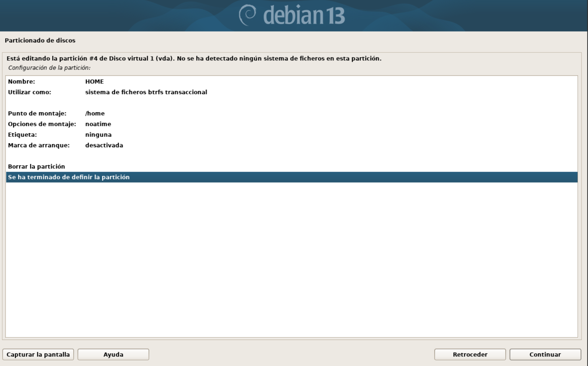
Task: Open Ayuda help button
Action: (113, 354)
